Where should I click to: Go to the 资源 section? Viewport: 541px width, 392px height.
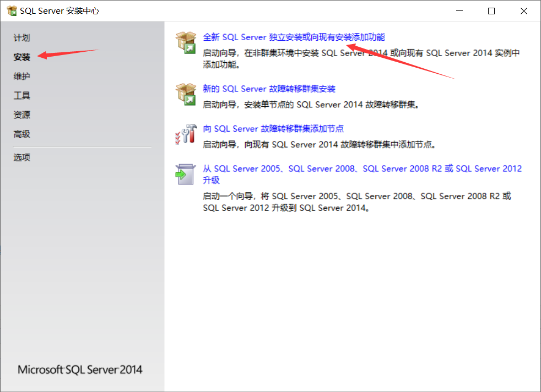tap(21, 115)
